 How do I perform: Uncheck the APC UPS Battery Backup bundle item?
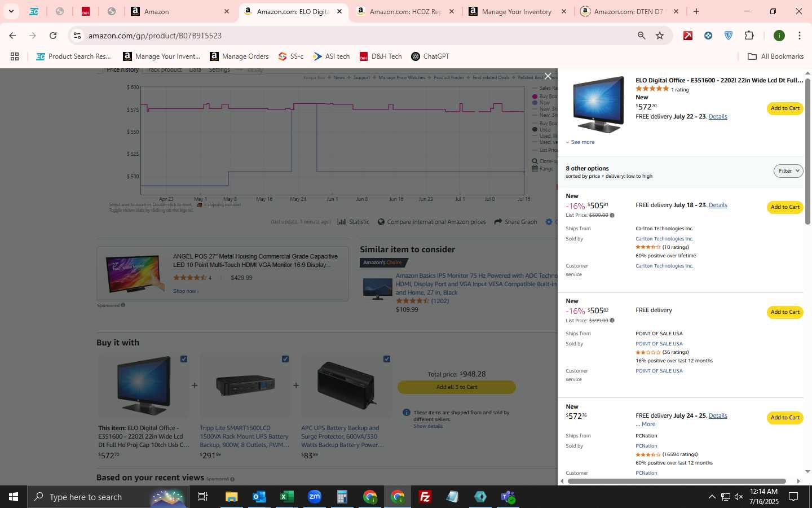point(387,359)
